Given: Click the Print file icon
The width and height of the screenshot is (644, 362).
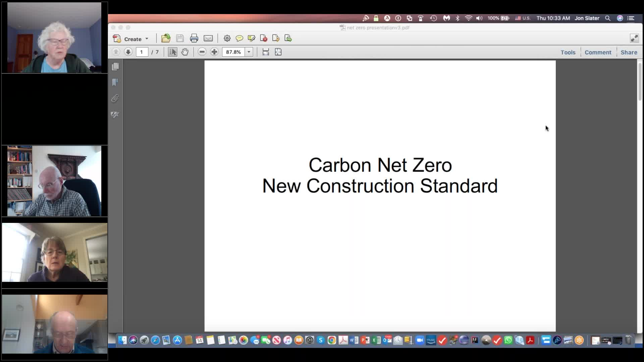Looking at the screenshot, I should click(194, 39).
